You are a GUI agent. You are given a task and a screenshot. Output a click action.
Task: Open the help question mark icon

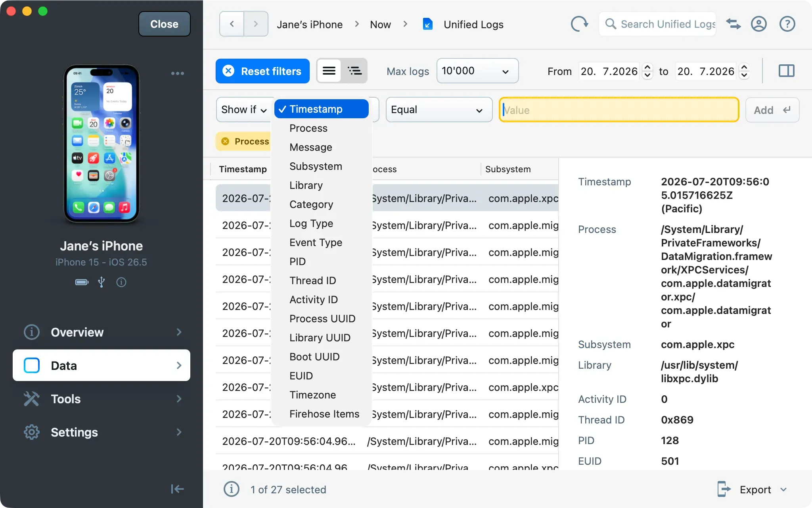point(787,24)
